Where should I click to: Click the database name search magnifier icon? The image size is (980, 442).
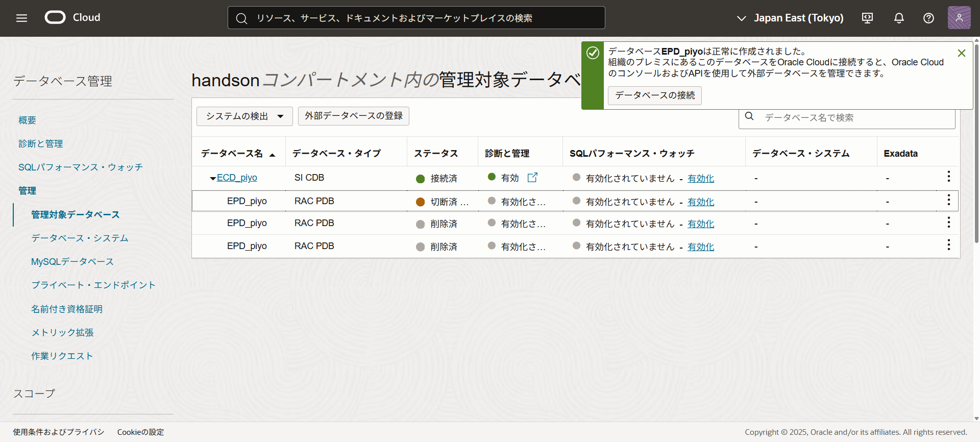(x=749, y=116)
